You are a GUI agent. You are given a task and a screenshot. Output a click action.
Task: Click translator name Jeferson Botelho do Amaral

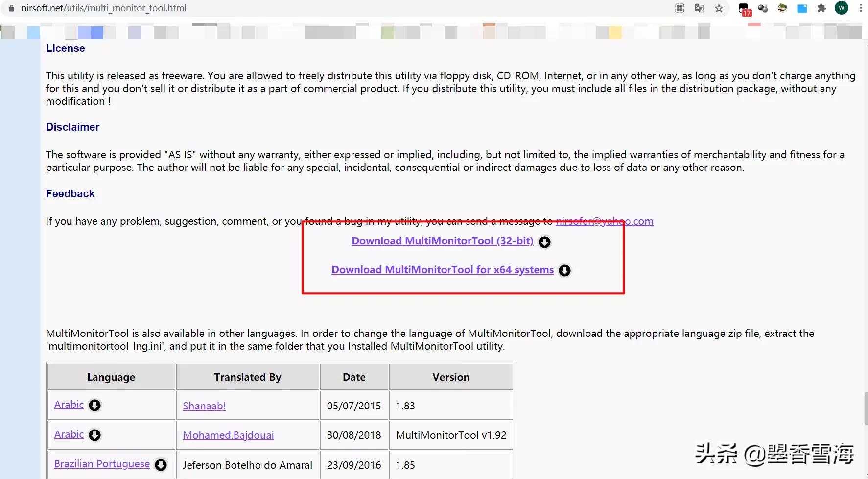248,465
